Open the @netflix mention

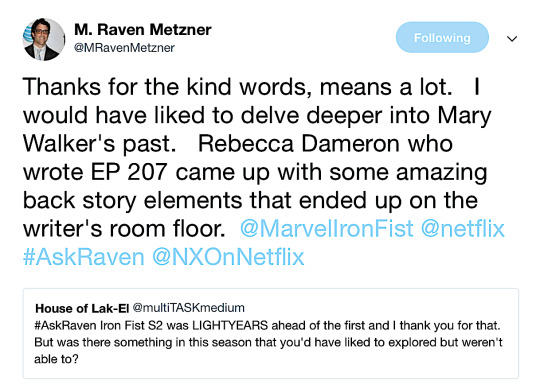point(463,229)
